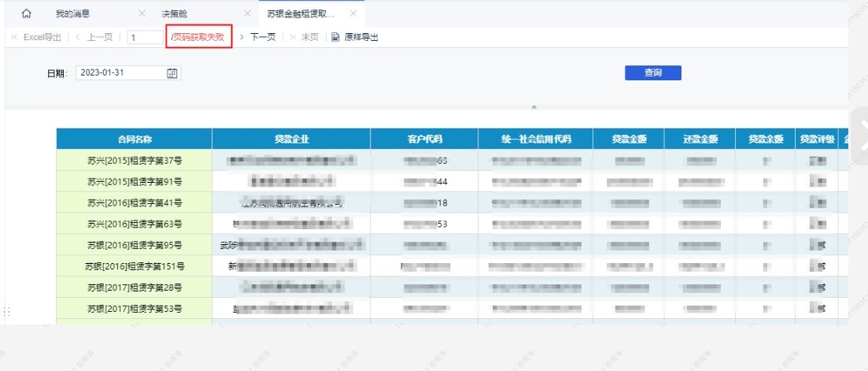This screenshot has height=371, width=868.
Task: Click the date input field 2023-01-31
Action: pyautogui.click(x=128, y=73)
